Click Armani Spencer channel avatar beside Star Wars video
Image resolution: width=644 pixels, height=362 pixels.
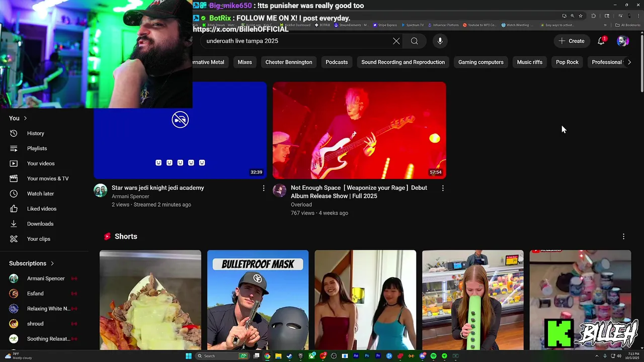point(101,191)
